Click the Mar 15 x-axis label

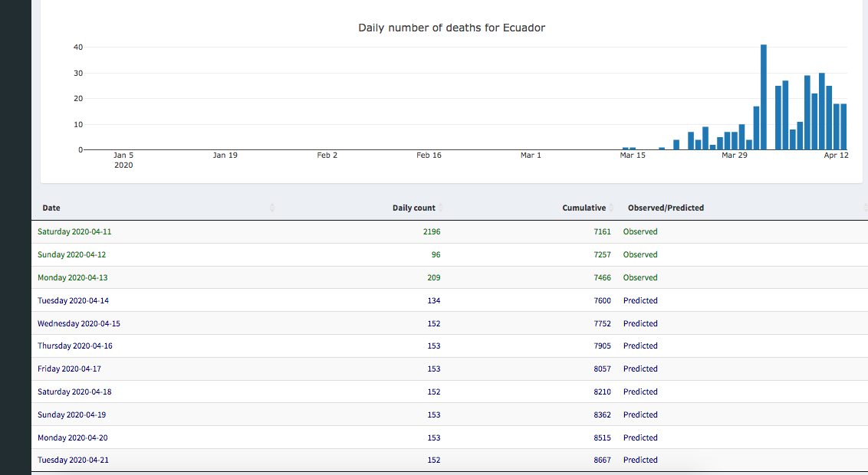(633, 156)
